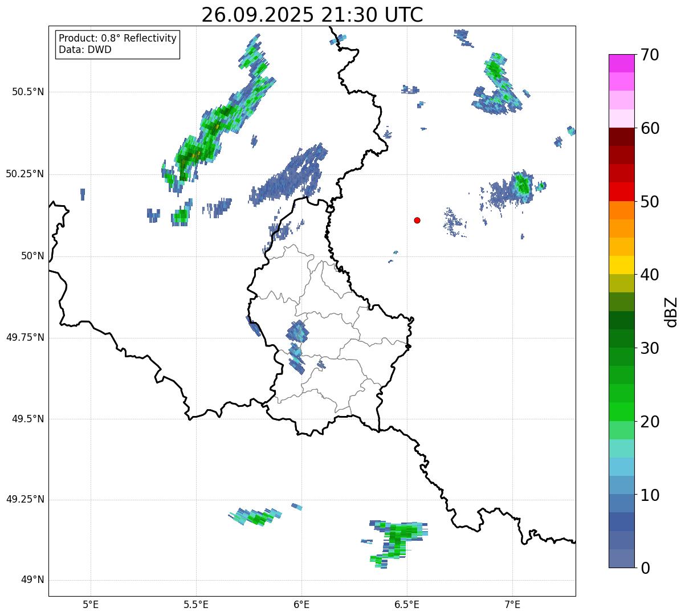Click the 50°N latitude label
The width and height of the screenshot is (685, 616).
[x=32, y=256]
